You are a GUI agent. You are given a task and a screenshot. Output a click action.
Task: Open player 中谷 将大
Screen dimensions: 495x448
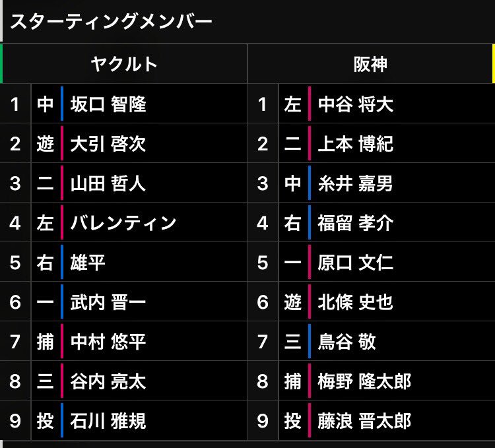pos(356,104)
